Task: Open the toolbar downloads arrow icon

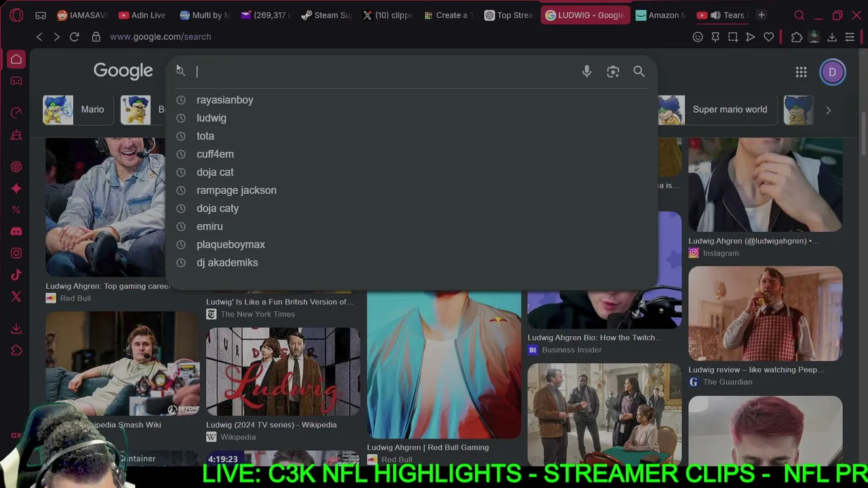Action: pos(832,37)
